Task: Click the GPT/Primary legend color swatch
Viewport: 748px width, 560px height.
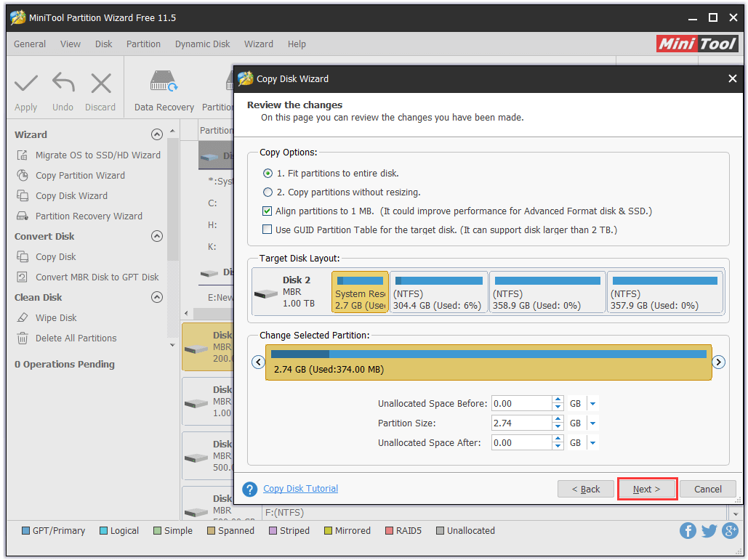Action: click(x=25, y=530)
